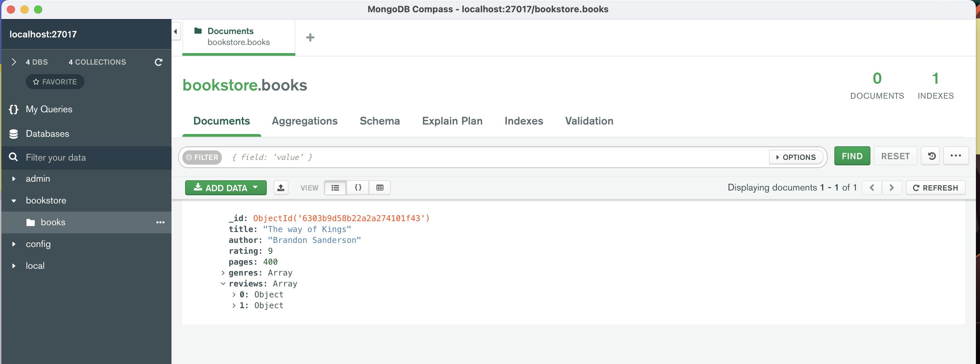Collapse the reviews Array field

coord(223,284)
